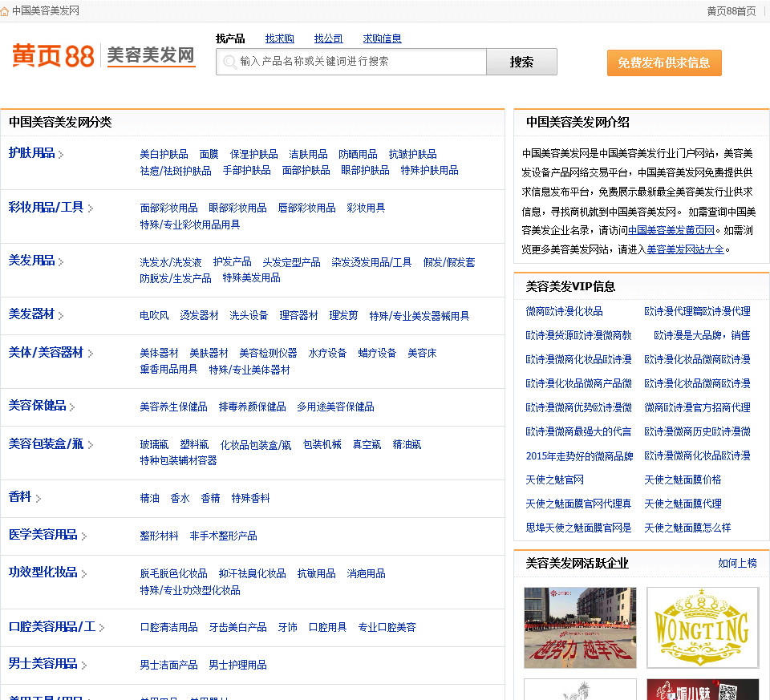Click the home icon beside 中国美容美发网
This screenshot has height=700, width=770.
(5, 11)
